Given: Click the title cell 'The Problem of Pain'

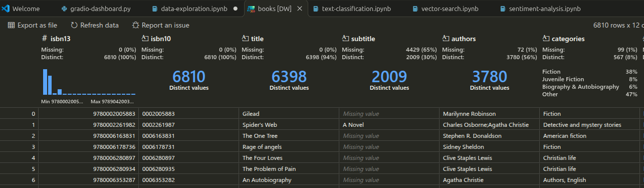Looking at the screenshot, I should (x=289, y=169).
